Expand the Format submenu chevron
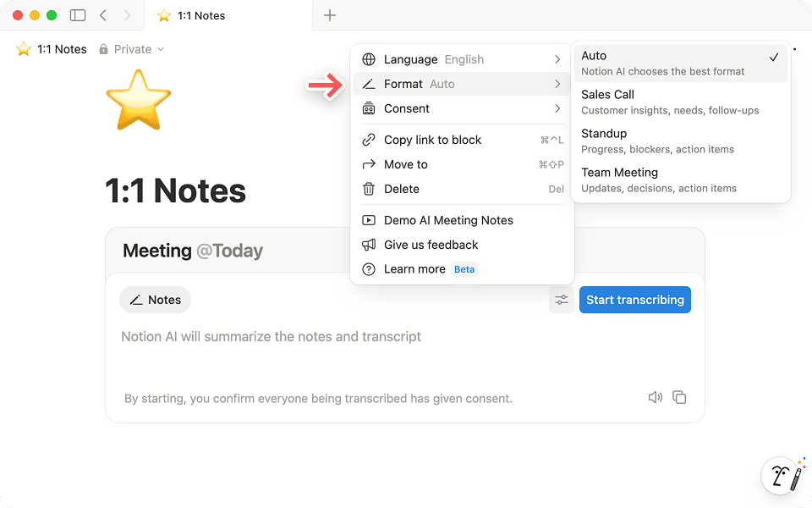This screenshot has width=812, height=508. [557, 84]
